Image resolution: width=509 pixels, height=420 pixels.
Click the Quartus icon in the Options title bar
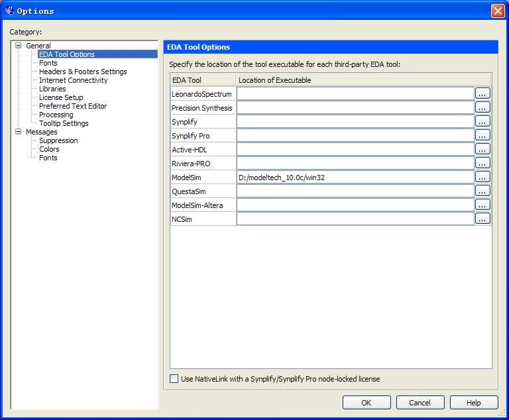click(9, 11)
